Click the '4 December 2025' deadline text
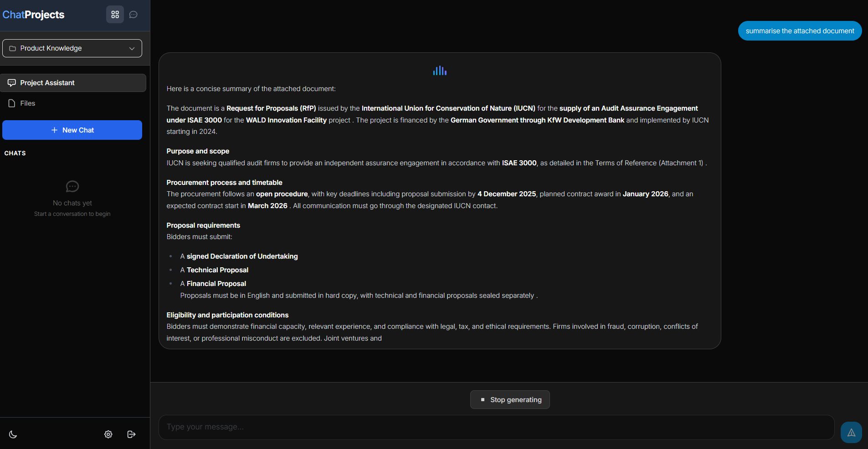Screen dimensions: 868x449 point(507,194)
